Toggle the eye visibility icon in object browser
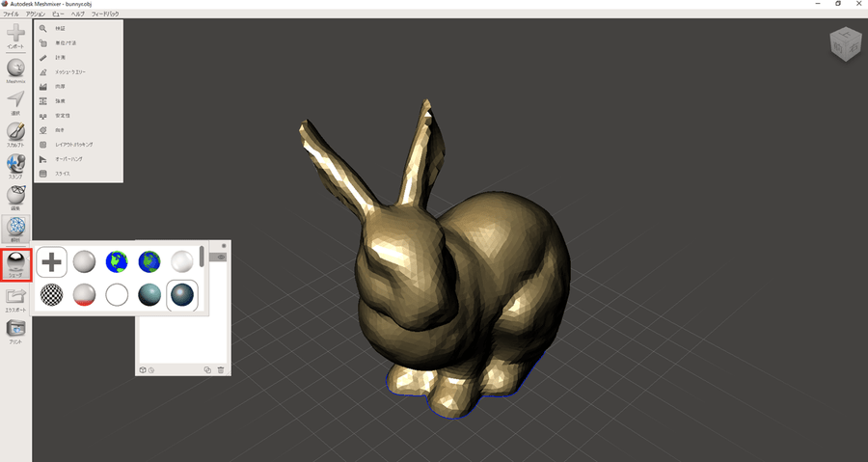The width and height of the screenshot is (868, 462). click(222, 258)
